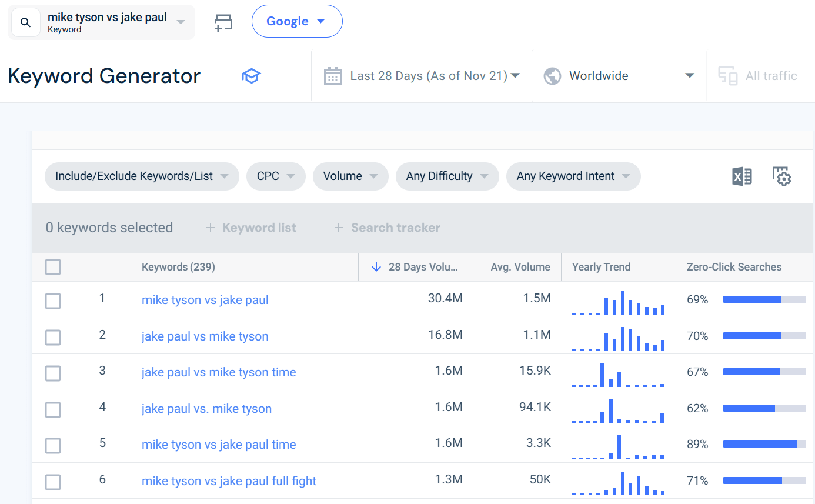Toggle the select-all checkbox in the table header
This screenshot has height=504, width=815.
[52, 266]
